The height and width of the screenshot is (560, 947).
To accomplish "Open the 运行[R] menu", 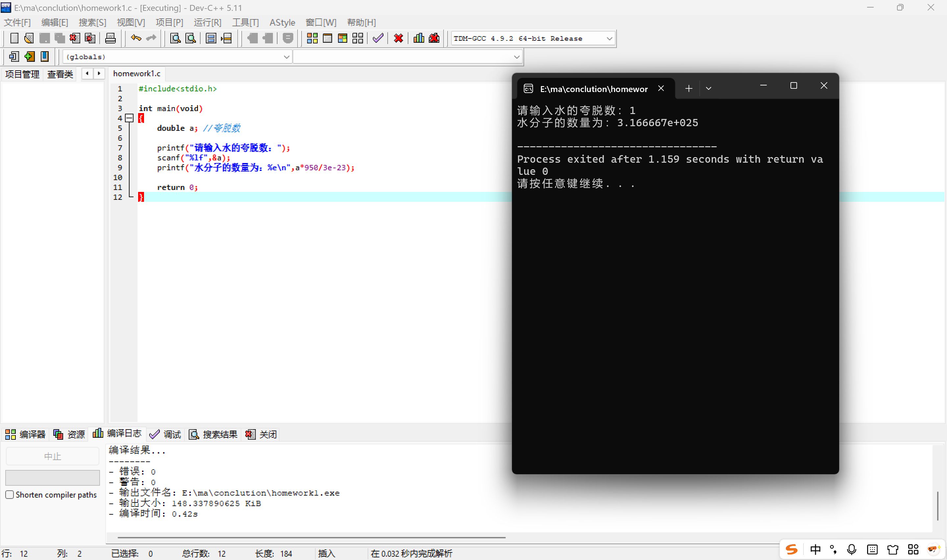I will click(x=207, y=22).
